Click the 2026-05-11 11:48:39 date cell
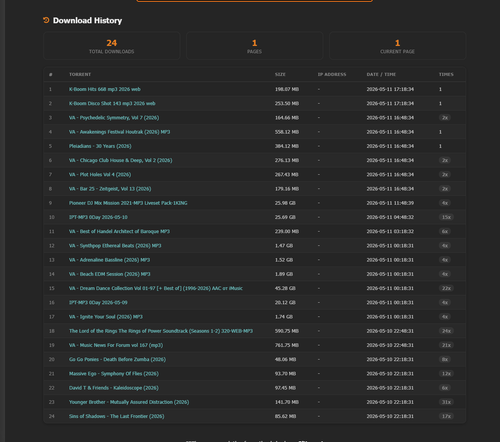500x442 pixels. [390, 203]
